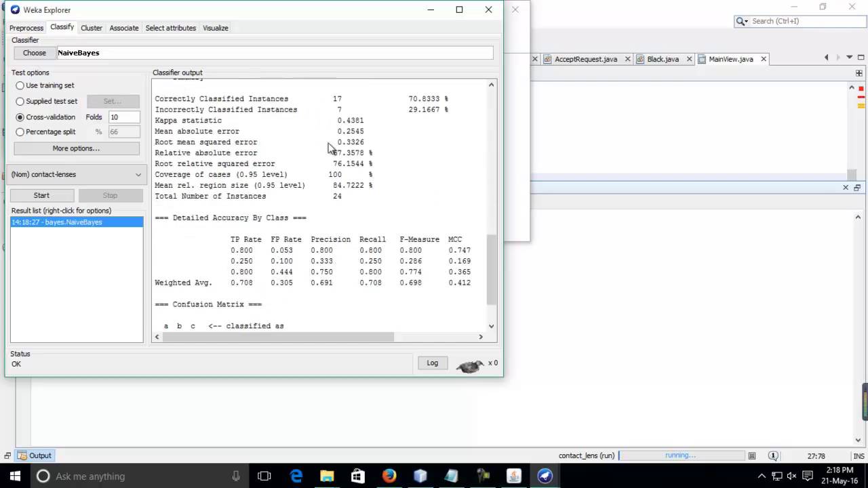Switch to the Preprocess tab
868x488 pixels.
coord(26,28)
